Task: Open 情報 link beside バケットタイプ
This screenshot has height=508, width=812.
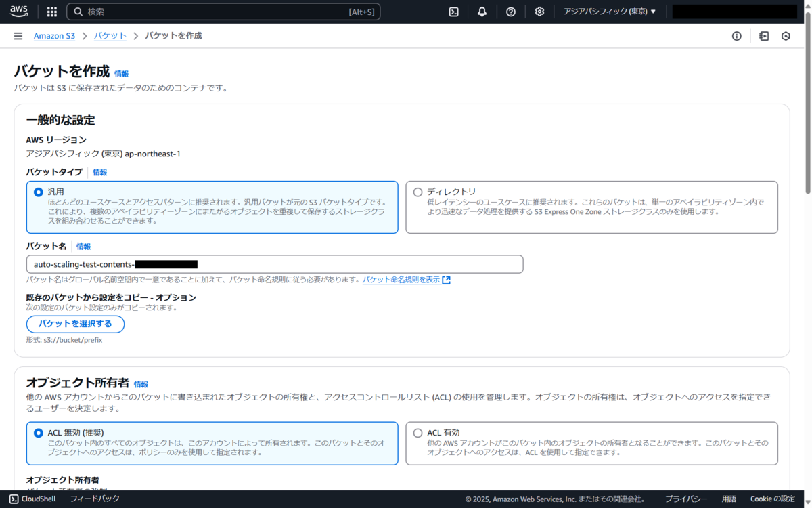Action: point(99,173)
